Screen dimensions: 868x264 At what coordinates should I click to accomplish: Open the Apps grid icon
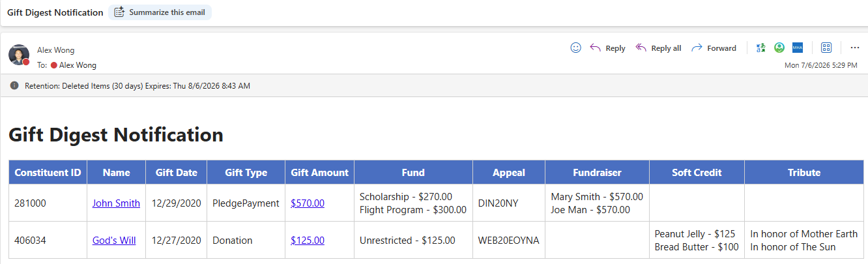tap(826, 48)
